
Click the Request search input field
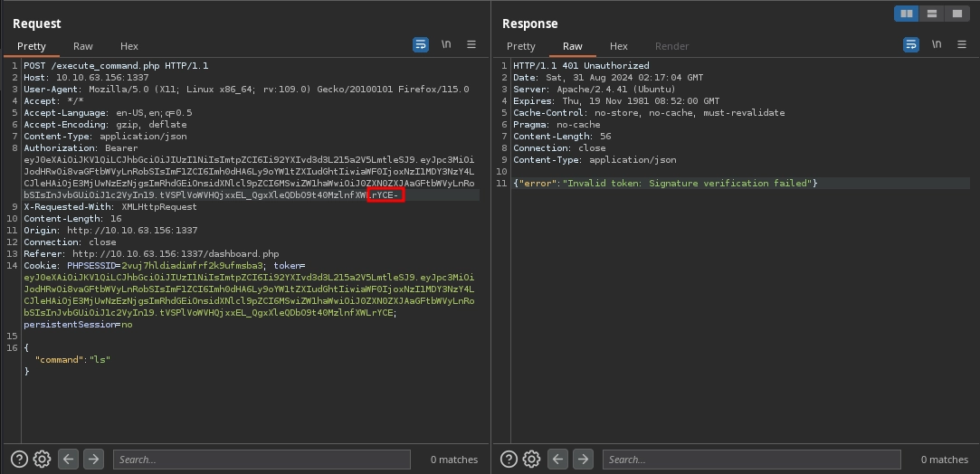pos(262,460)
